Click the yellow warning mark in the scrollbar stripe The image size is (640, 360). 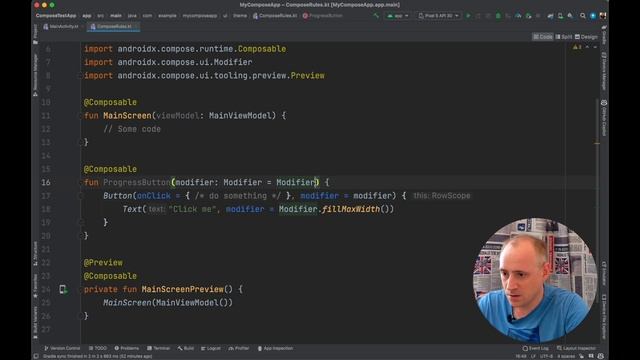[597, 143]
